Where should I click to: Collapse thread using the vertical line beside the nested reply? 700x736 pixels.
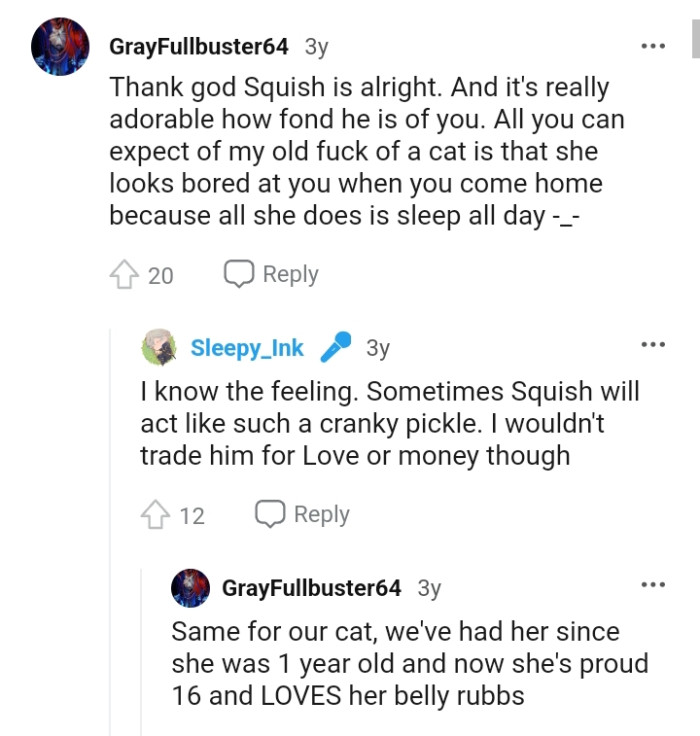142,650
